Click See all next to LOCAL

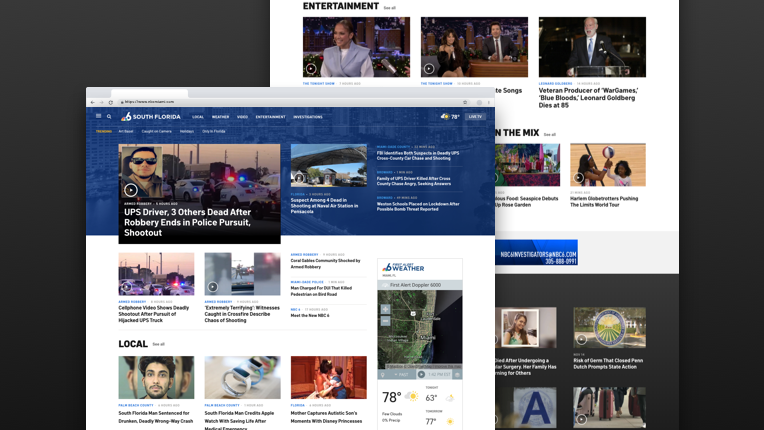158,344
